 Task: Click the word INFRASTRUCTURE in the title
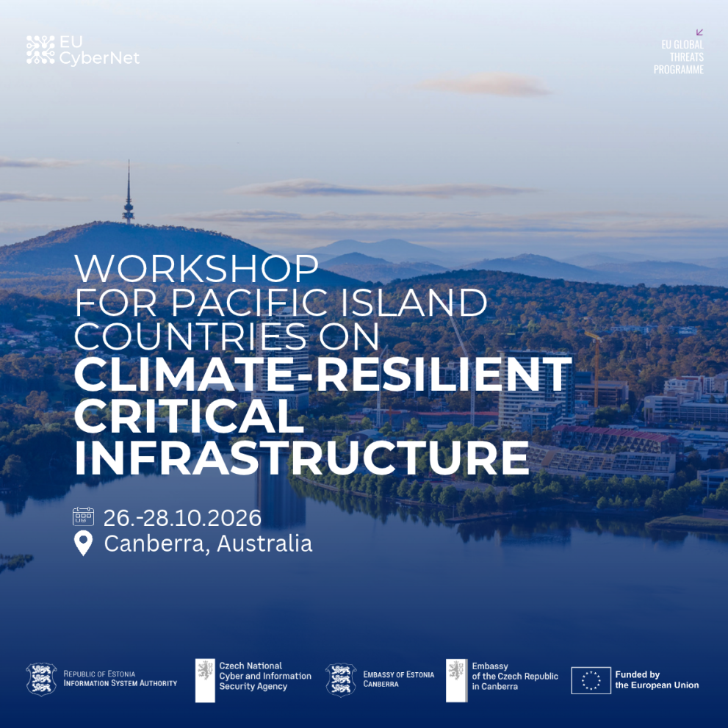302,458
